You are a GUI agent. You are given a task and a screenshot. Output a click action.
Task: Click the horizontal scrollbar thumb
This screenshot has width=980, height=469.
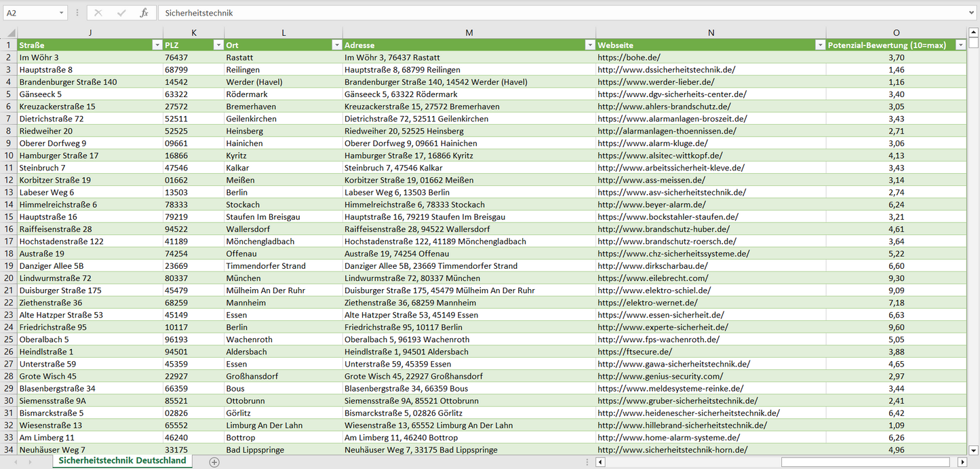865,462
